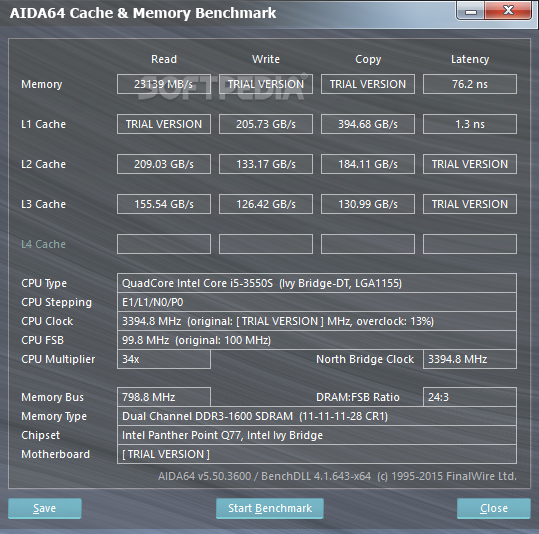The width and height of the screenshot is (539, 534).
Task: Click the CPU FSB label
Action: coord(43,340)
